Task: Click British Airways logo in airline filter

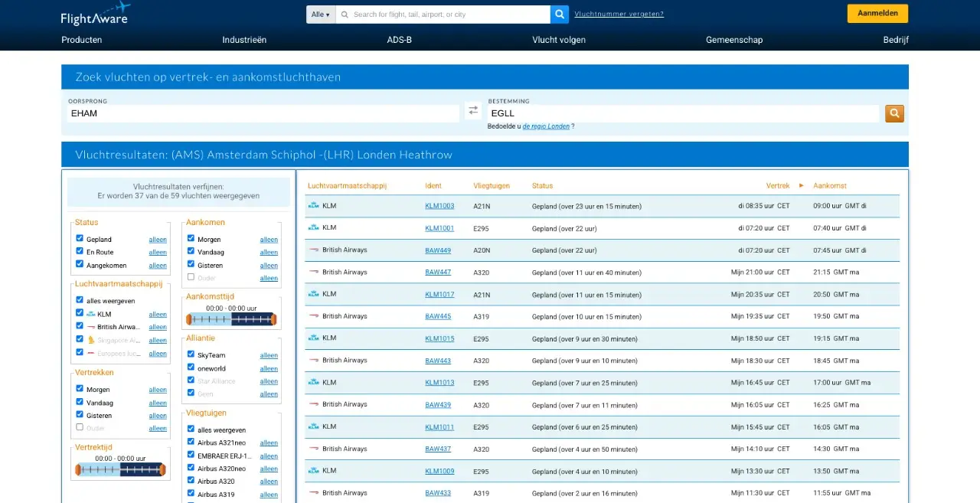Action: [91, 327]
